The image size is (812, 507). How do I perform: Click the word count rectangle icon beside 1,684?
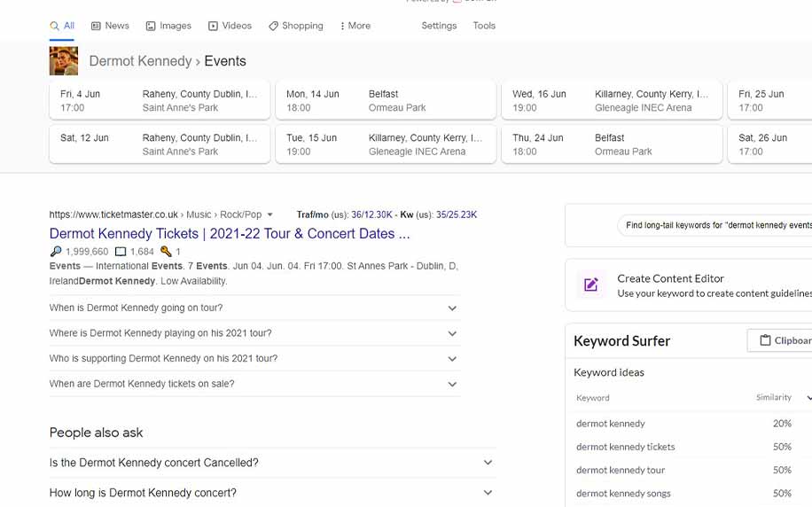click(121, 252)
